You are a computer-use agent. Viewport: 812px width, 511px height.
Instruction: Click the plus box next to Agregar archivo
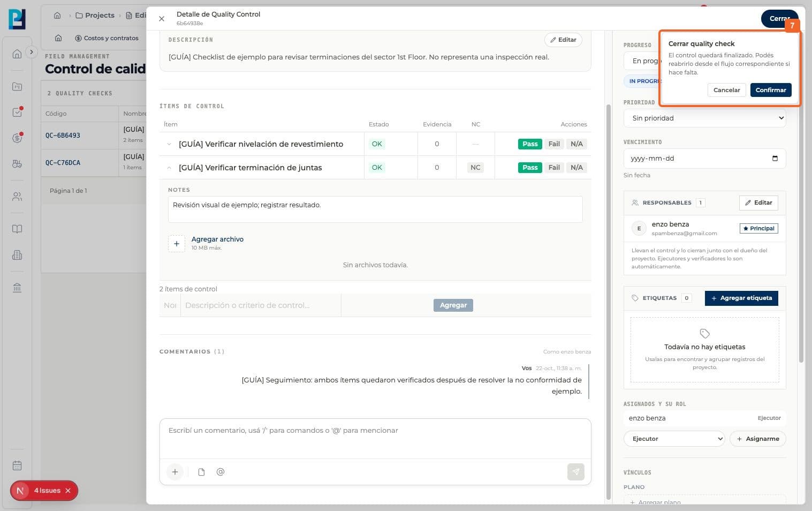(x=177, y=244)
